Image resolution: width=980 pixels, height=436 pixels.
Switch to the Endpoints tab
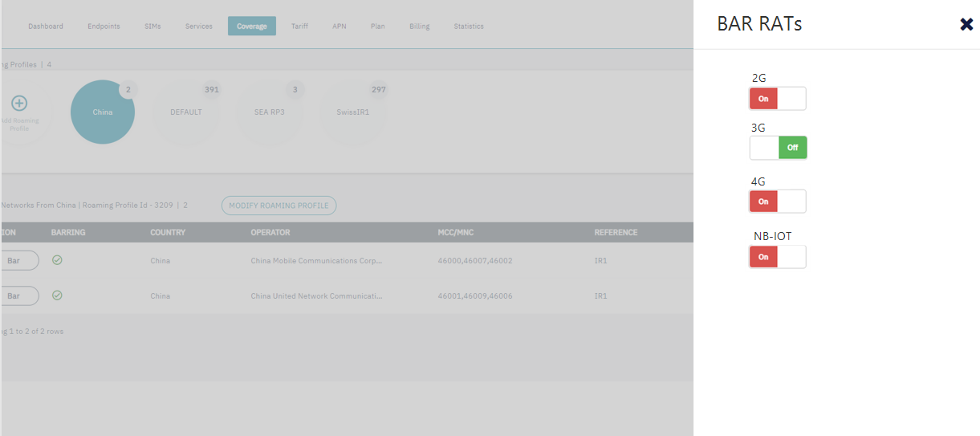coord(104,26)
